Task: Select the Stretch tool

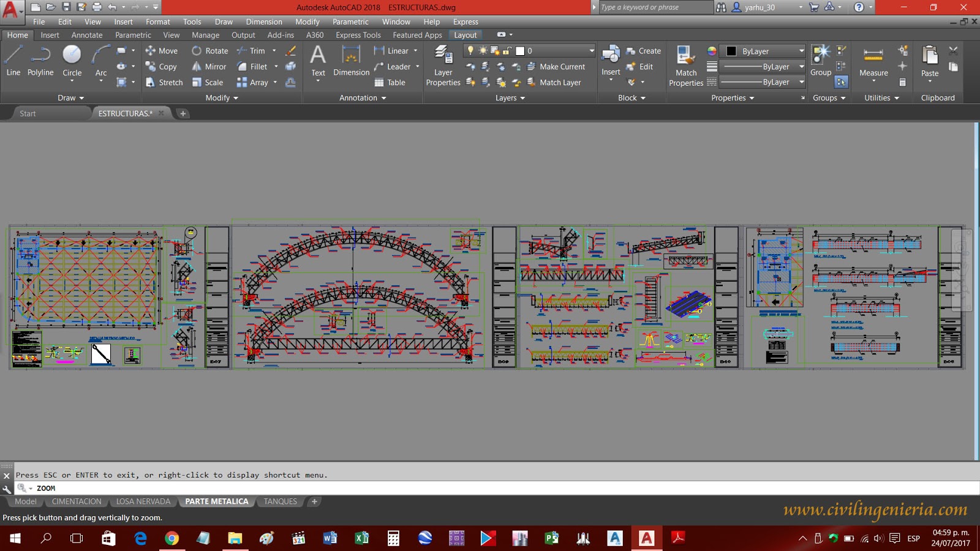Action: (x=164, y=82)
